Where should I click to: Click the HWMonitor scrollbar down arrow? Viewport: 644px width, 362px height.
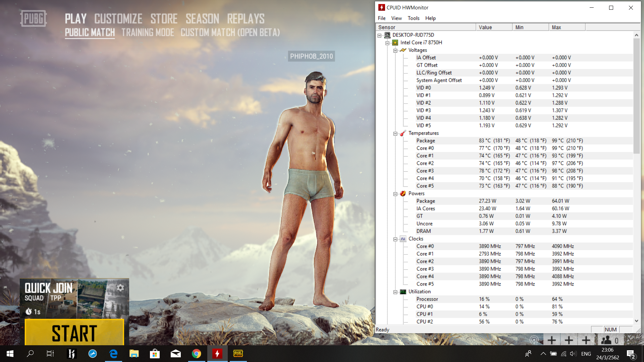tap(636, 321)
